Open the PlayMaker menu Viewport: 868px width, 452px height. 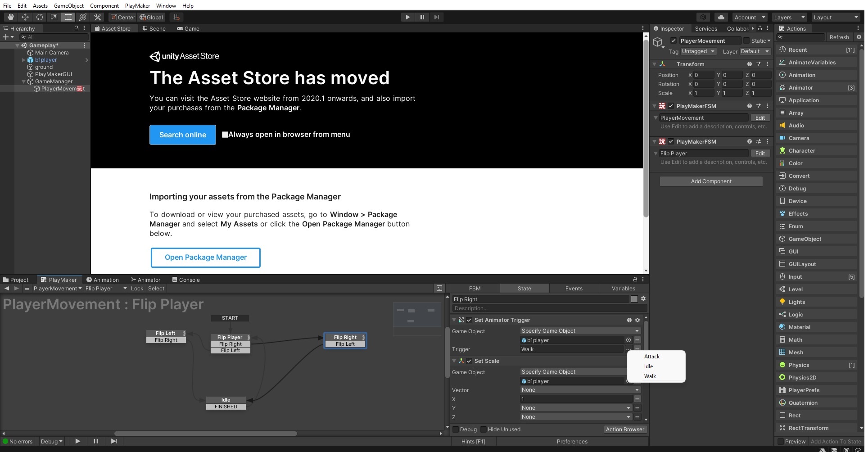[137, 5]
